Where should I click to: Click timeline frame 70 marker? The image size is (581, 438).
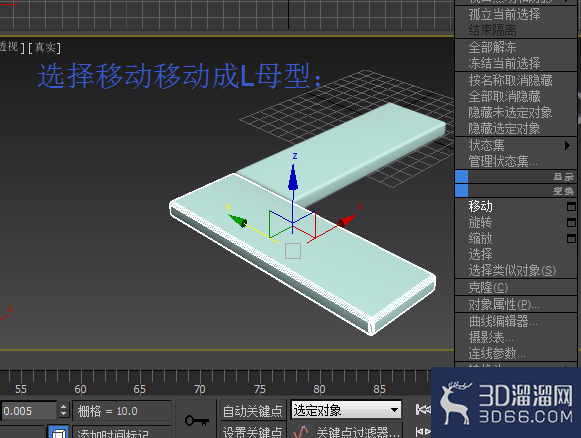click(x=200, y=389)
